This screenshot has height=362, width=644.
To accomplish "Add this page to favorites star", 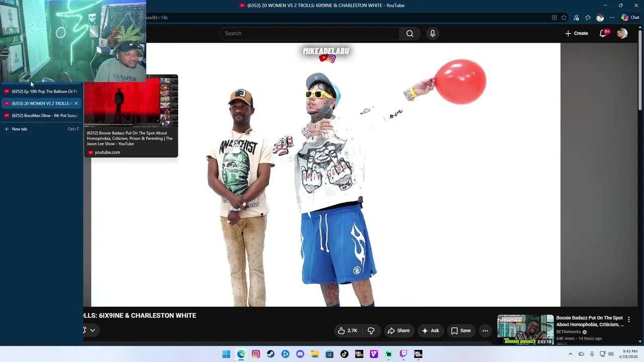I will tap(563, 18).
